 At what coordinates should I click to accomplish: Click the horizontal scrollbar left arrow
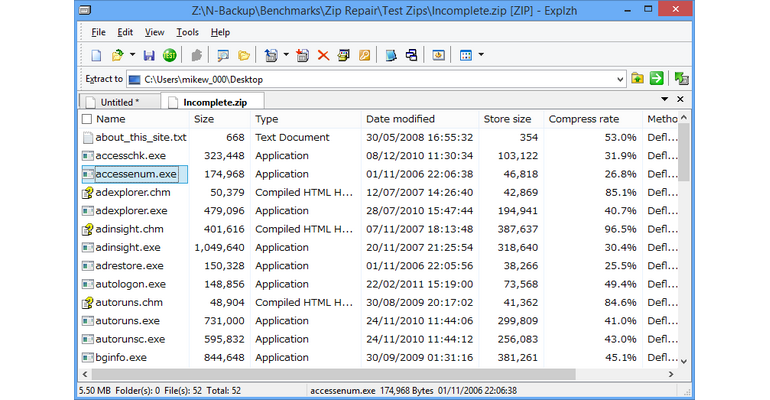coord(85,374)
